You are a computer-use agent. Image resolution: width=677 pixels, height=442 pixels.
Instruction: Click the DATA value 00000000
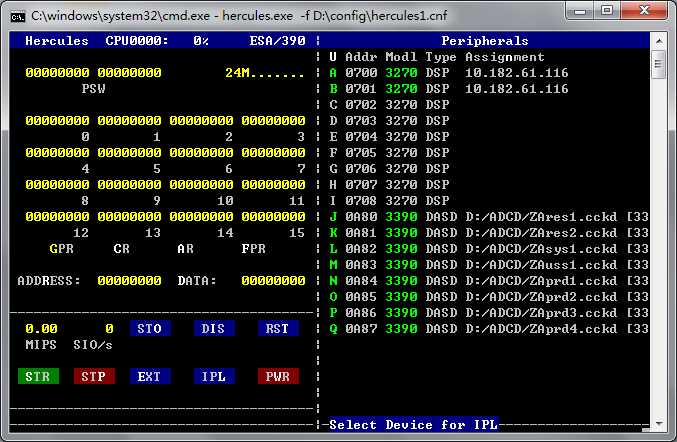(x=274, y=281)
